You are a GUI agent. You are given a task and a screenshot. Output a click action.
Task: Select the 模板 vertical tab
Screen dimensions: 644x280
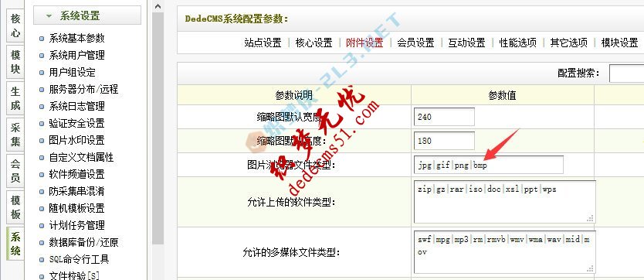click(15, 207)
